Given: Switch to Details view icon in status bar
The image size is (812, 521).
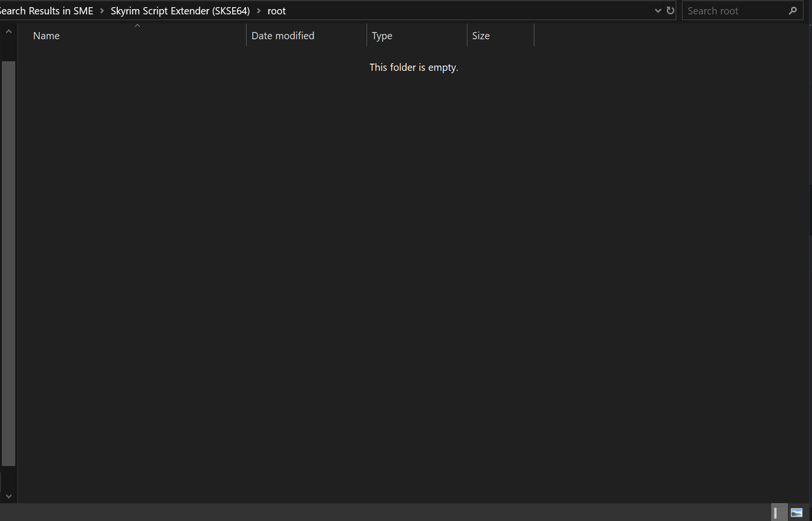Looking at the screenshot, I should (778, 513).
